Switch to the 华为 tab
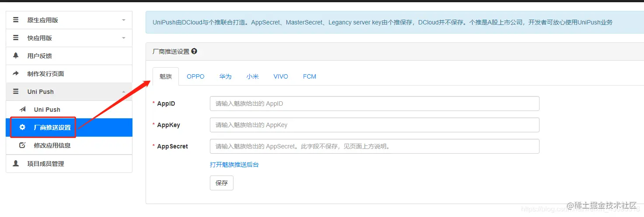Image resolution: width=644 pixels, height=217 pixels. 225,76
